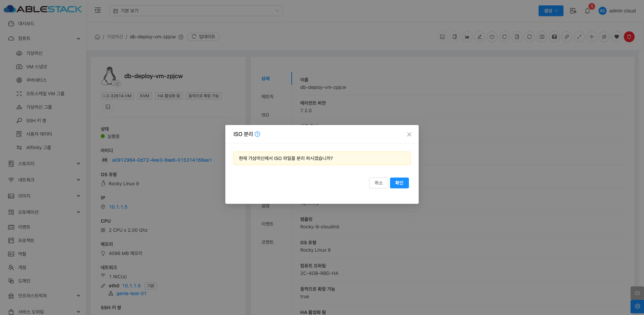
Task: Click the camera VM snapshot icon
Action: [542, 37]
